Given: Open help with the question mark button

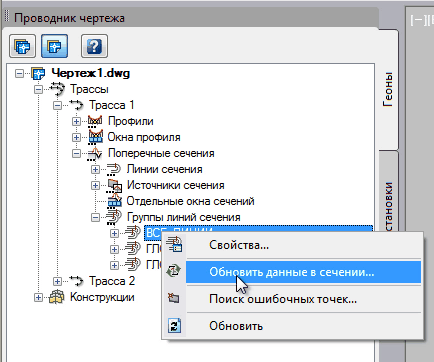Looking at the screenshot, I should click(x=94, y=46).
